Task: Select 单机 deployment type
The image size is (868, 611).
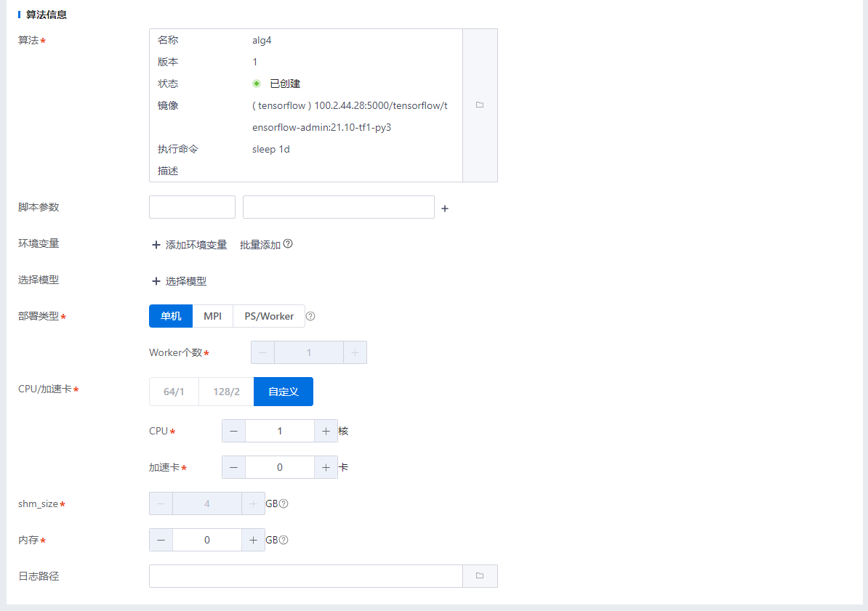Action: pos(171,316)
